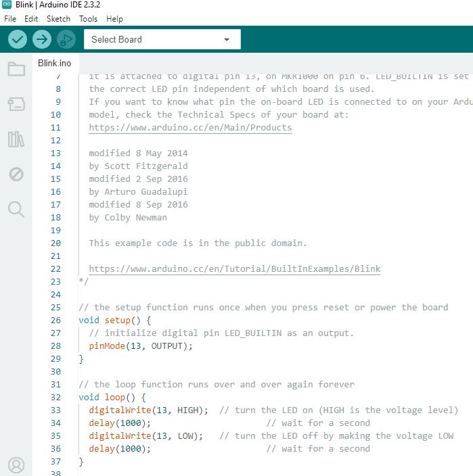This screenshot has height=476, width=473.
Task: Open the Search magnifier sidebar icon
Action: [x=16, y=210]
